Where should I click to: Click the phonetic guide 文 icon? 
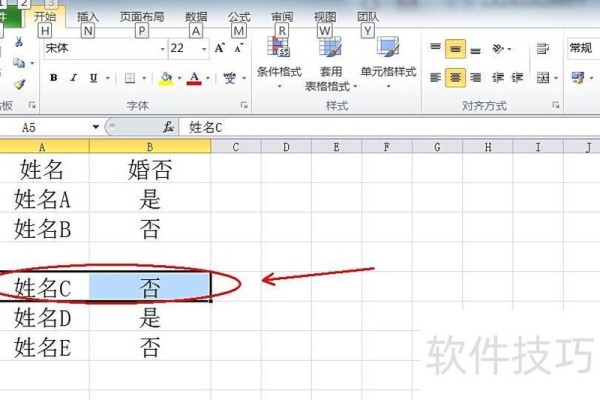click(230, 78)
